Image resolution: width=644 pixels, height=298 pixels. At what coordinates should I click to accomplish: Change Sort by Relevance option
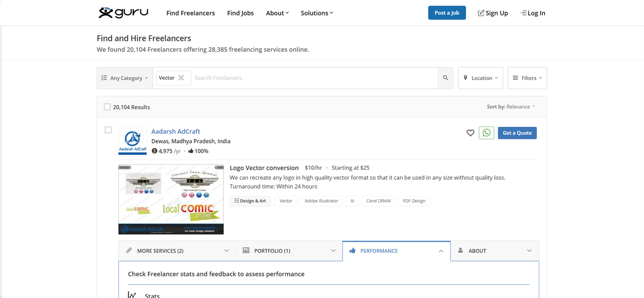coord(511,107)
